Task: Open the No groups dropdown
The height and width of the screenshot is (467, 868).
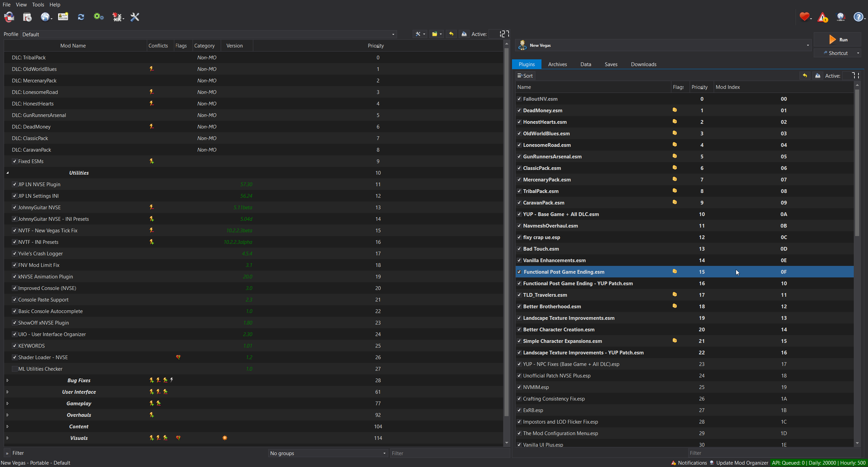Action: point(328,453)
